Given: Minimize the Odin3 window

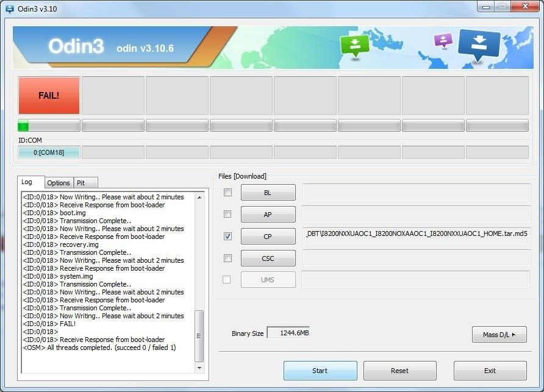Looking at the screenshot, I should pyautogui.click(x=486, y=7).
